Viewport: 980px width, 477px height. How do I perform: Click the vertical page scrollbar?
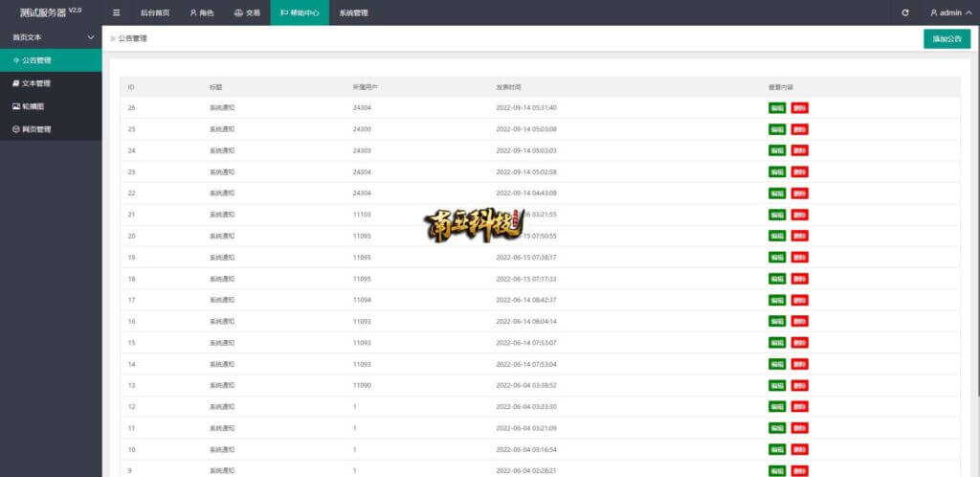tap(977, 213)
